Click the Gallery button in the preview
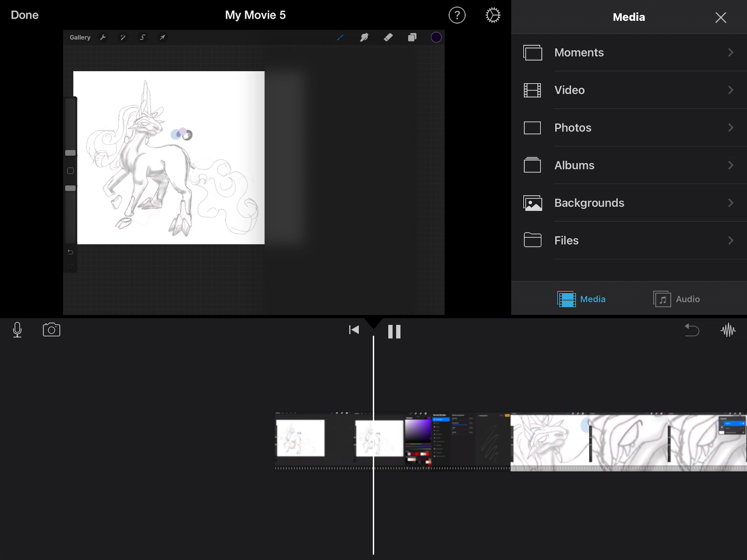 [x=80, y=37]
